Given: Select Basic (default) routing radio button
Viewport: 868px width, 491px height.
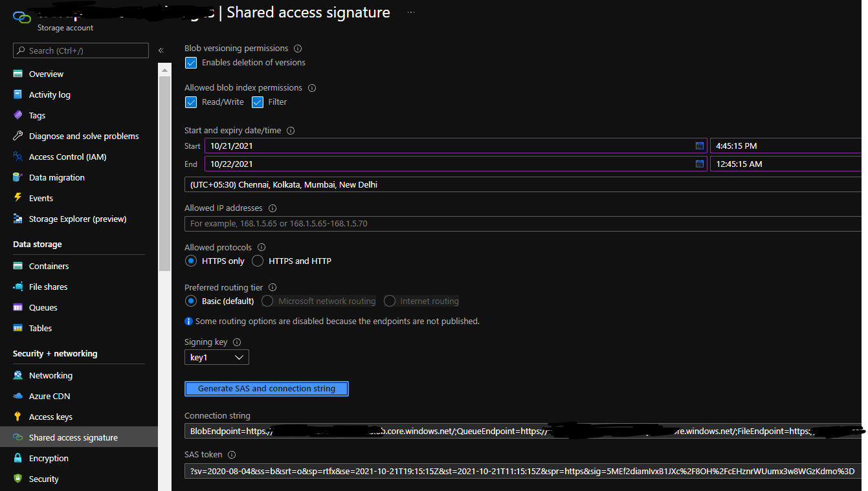Looking at the screenshot, I should [x=191, y=301].
